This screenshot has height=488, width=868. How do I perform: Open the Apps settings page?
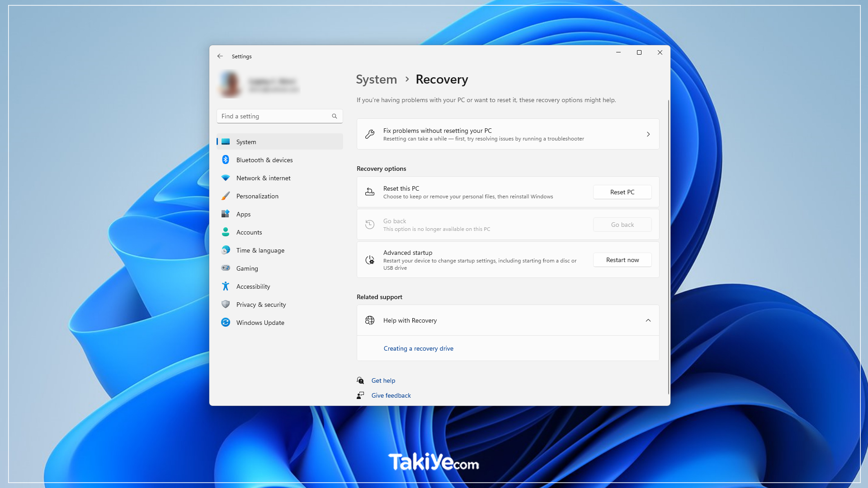(280, 214)
